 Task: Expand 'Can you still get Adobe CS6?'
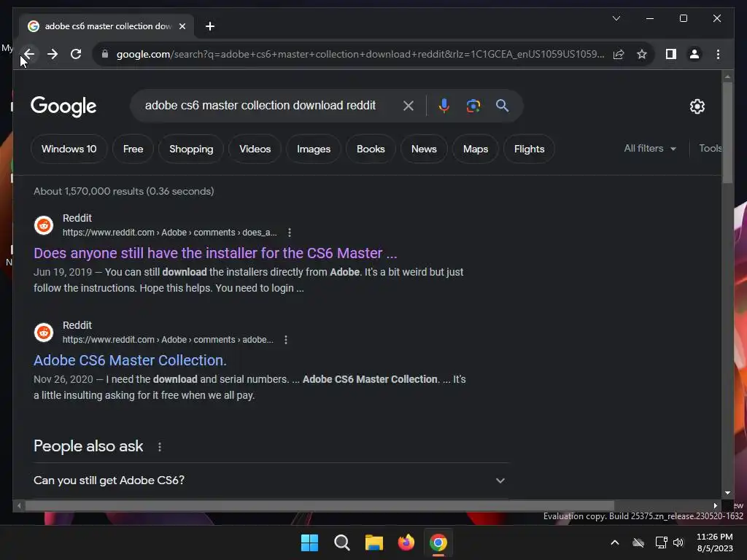tap(271, 481)
